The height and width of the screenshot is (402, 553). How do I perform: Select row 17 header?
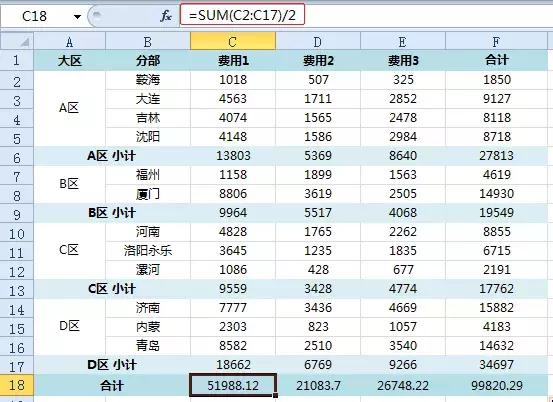tap(17, 365)
